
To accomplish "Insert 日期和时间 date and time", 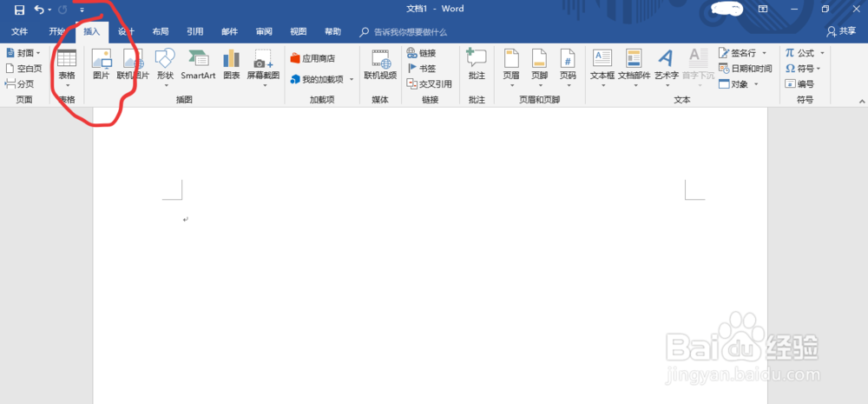I will tap(745, 69).
